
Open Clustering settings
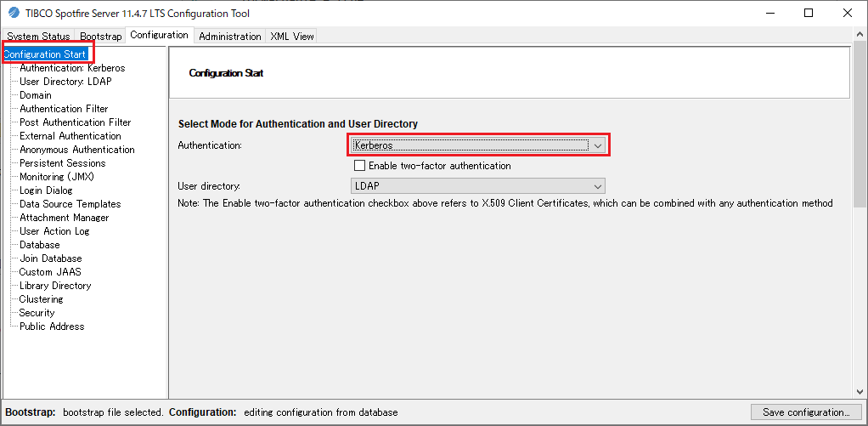[41, 299]
